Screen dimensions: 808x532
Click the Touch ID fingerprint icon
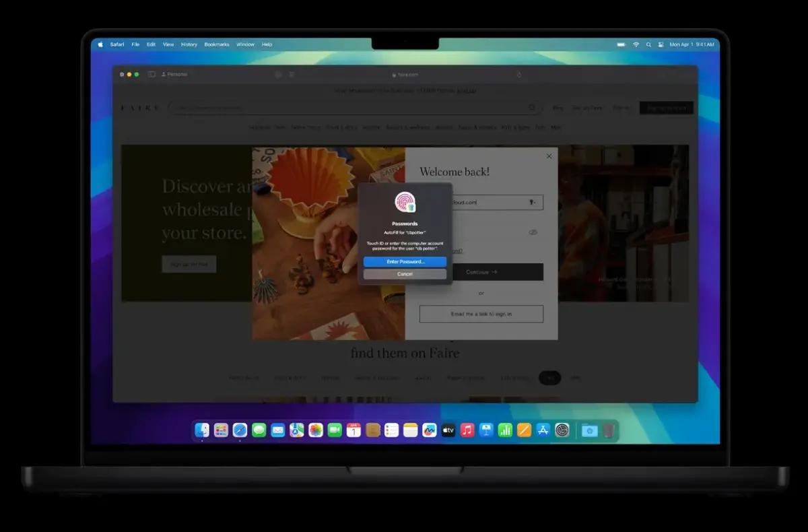[405, 203]
